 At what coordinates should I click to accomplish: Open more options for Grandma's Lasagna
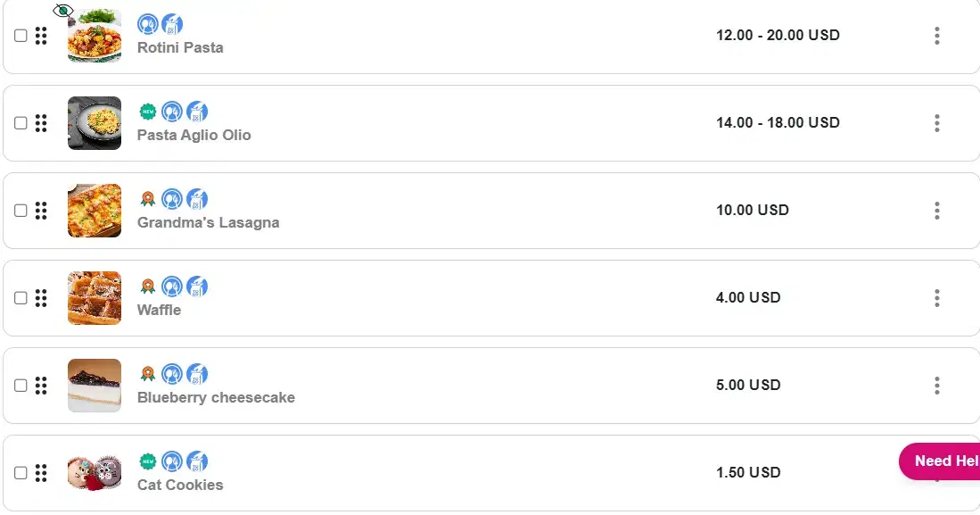(x=936, y=211)
